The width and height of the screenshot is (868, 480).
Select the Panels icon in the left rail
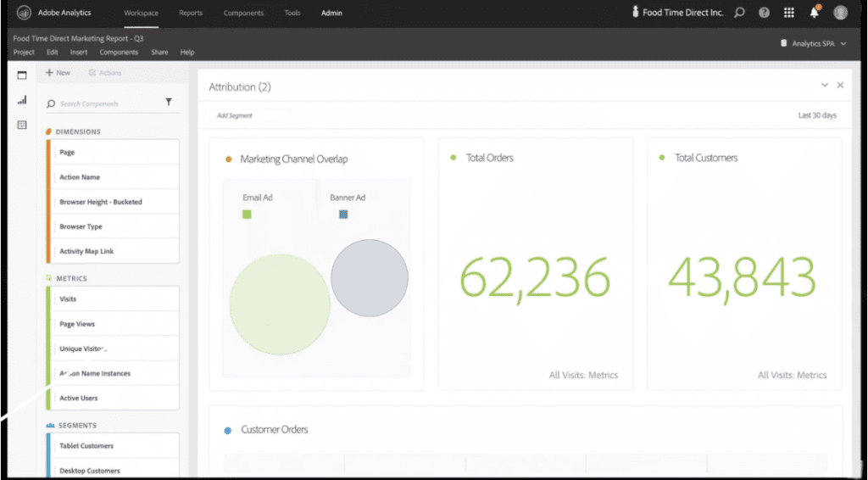point(21,75)
